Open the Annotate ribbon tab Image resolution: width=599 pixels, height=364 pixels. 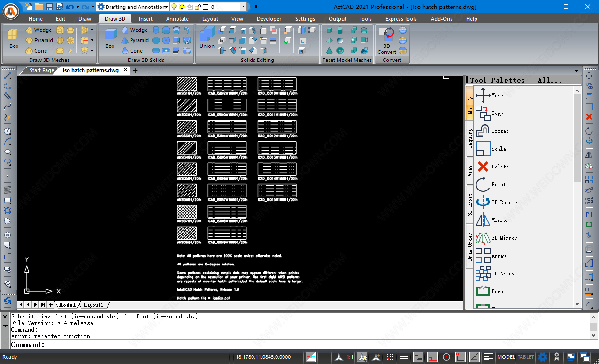coord(177,19)
